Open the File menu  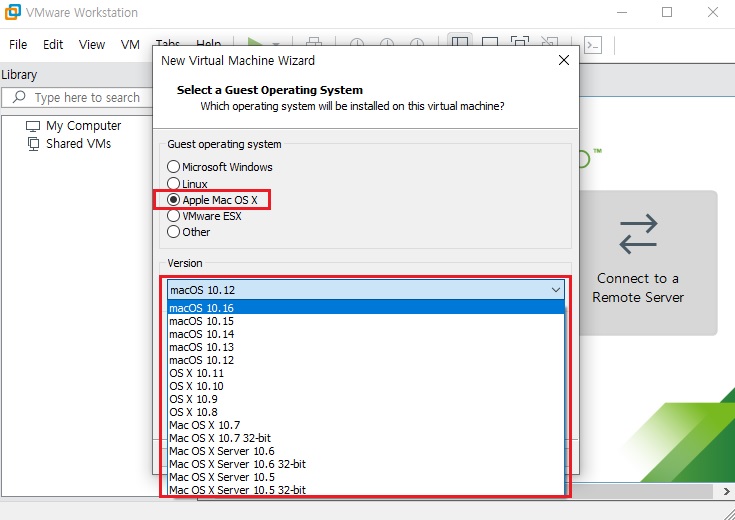pos(18,45)
